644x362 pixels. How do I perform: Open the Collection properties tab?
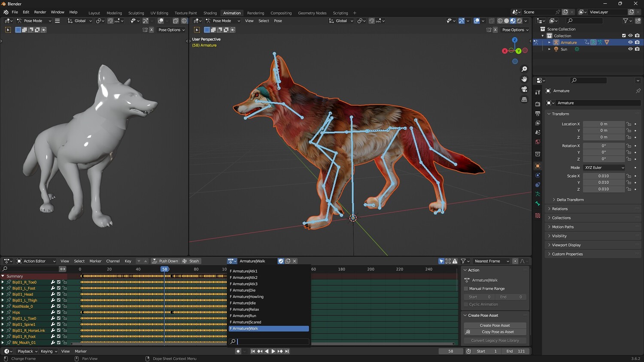tap(538, 154)
